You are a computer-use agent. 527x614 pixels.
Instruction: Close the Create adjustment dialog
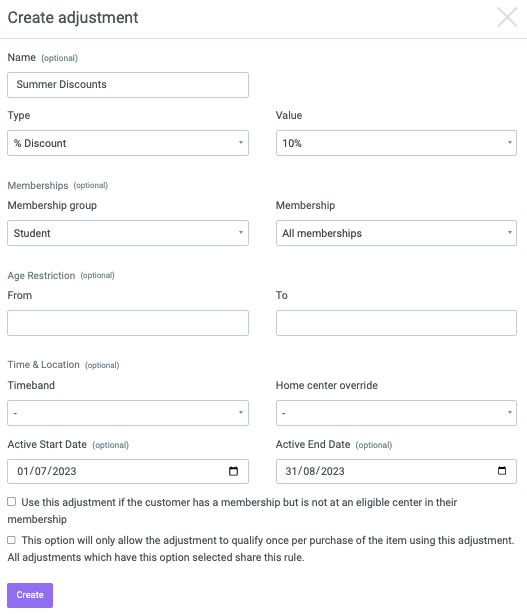coord(507,18)
